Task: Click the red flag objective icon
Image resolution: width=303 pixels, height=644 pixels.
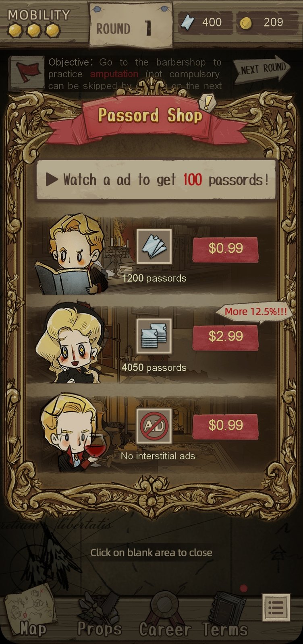Action: click(x=27, y=73)
